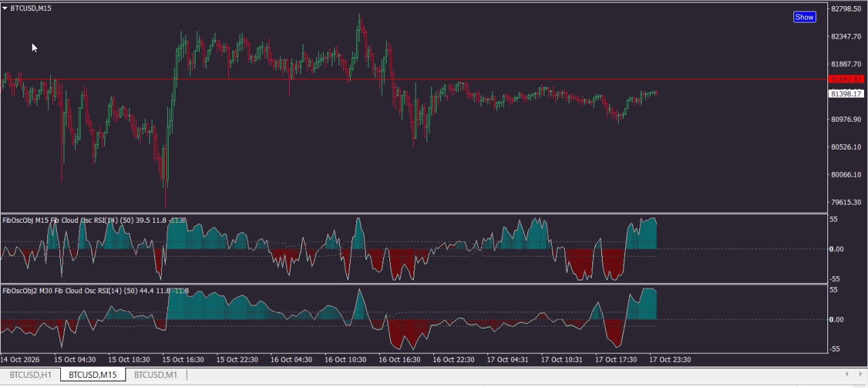Screen dimensions: 868x388
Task: Select the BTCUSD,M1 chart tab
Action: (x=156, y=374)
